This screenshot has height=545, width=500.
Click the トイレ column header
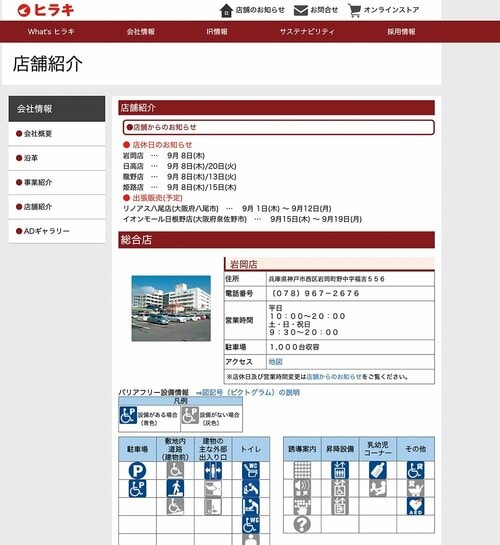(251, 449)
